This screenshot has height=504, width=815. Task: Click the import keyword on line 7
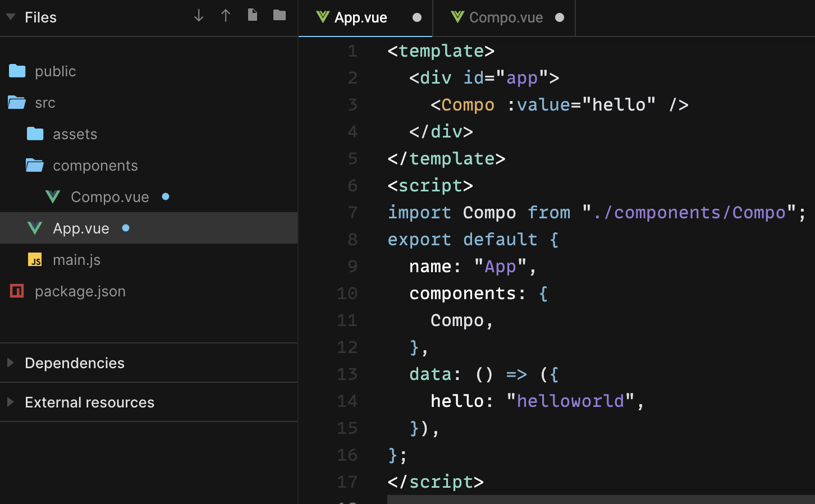point(419,213)
